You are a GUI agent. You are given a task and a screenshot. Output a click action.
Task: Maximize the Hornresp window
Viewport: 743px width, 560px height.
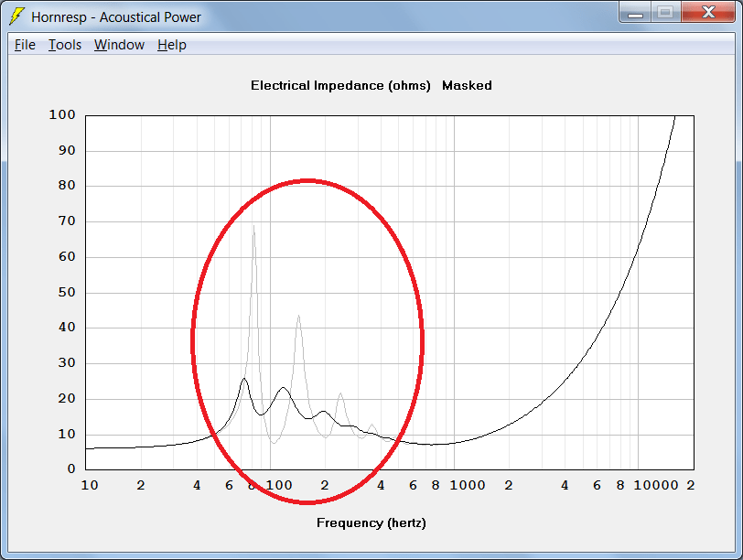(665, 13)
